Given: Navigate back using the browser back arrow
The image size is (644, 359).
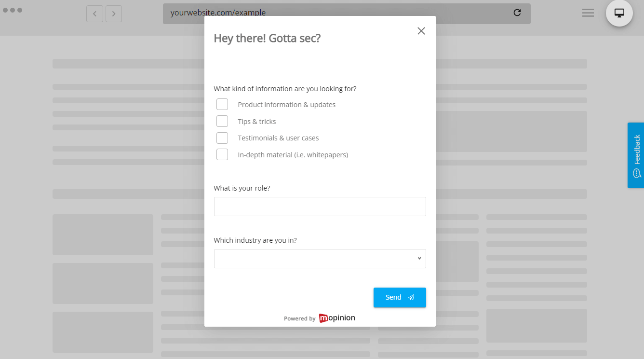Looking at the screenshot, I should 94,14.
